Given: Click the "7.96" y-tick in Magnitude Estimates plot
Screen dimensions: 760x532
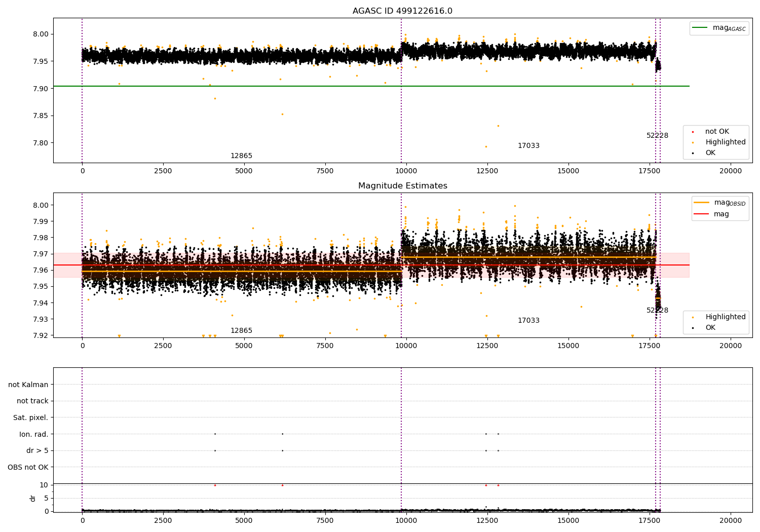Looking at the screenshot, I should point(41,270).
